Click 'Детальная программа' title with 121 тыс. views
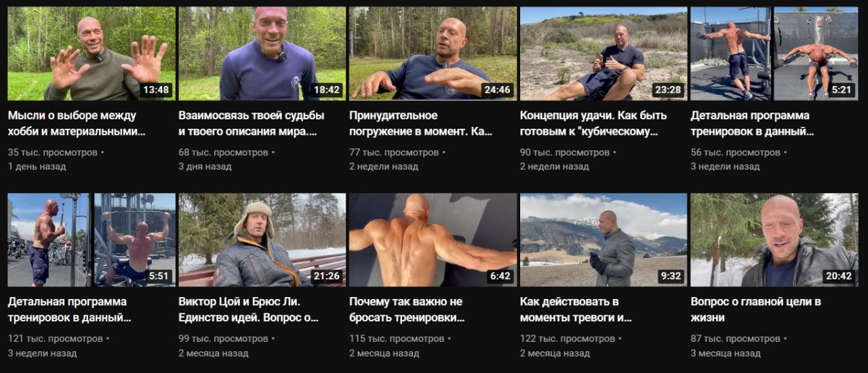 [70, 309]
